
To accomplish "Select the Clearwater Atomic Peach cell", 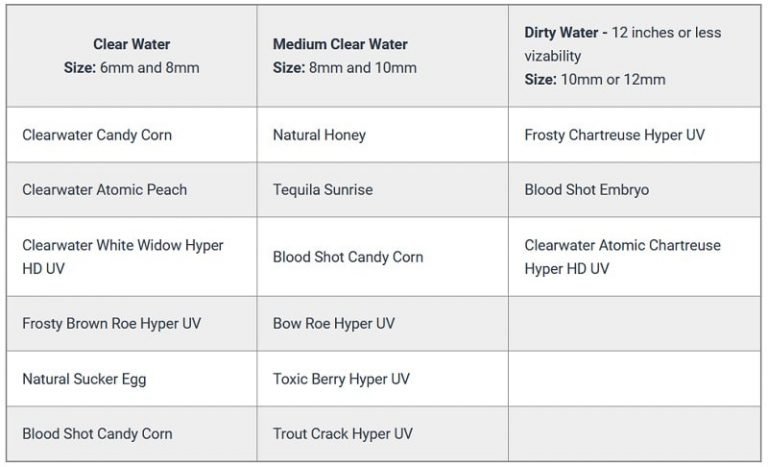I will click(104, 190).
